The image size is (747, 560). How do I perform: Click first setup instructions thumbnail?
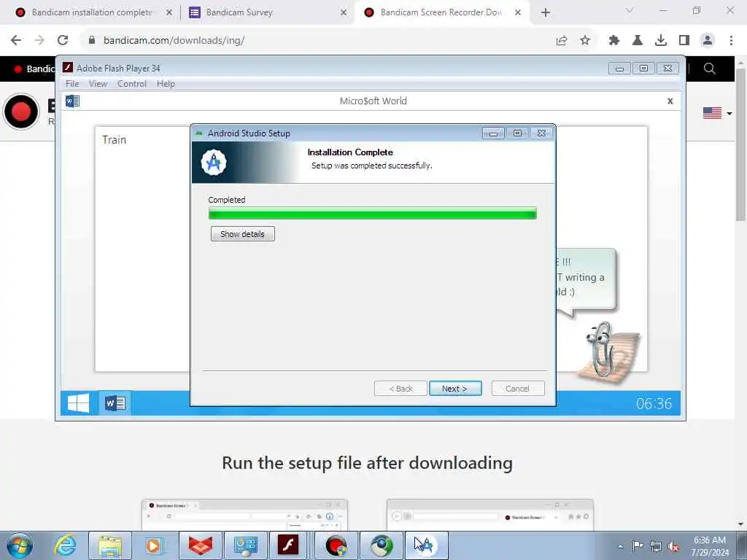(x=244, y=515)
